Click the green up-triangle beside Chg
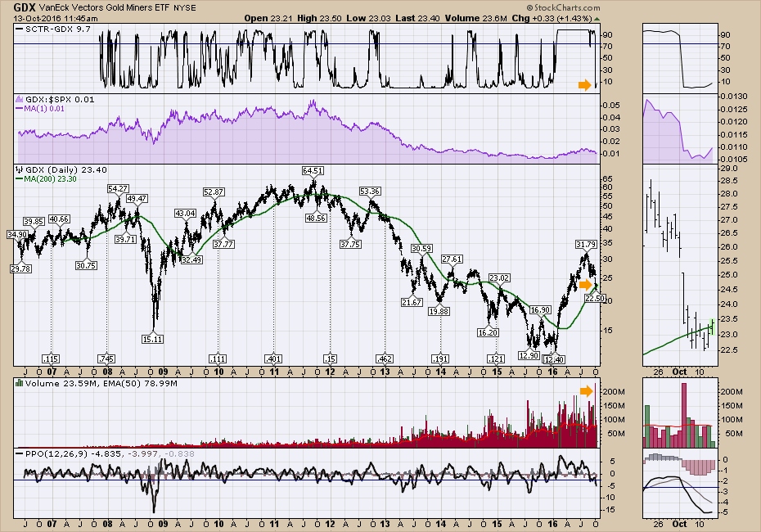Viewport: 761px width, 532px height. tap(597, 19)
